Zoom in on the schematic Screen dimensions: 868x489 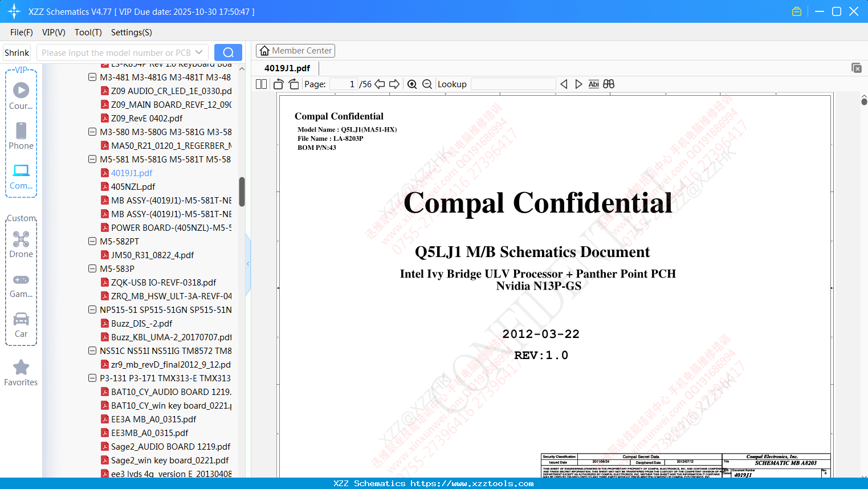(x=412, y=84)
